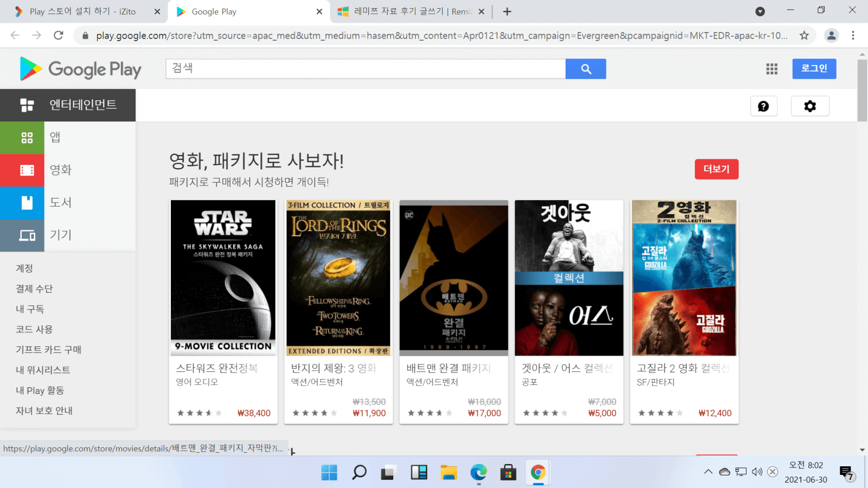Open Microsoft Store from taskbar
The height and width of the screenshot is (488, 868).
[x=508, y=472]
